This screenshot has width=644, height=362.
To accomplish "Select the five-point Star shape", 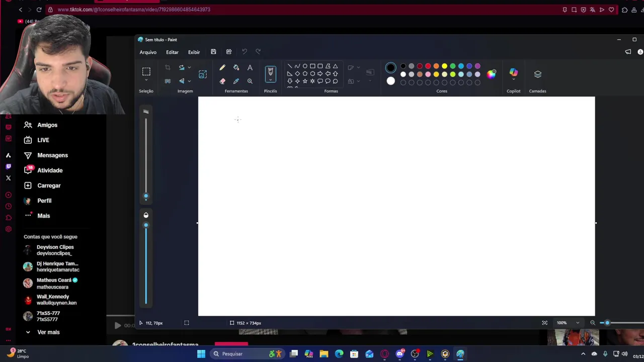I will 305,81.
